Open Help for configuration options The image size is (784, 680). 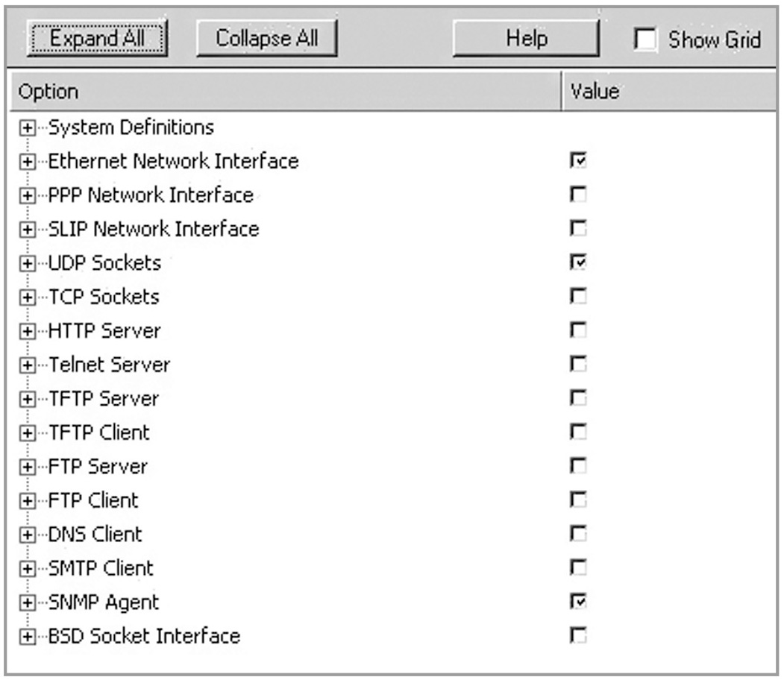(526, 38)
